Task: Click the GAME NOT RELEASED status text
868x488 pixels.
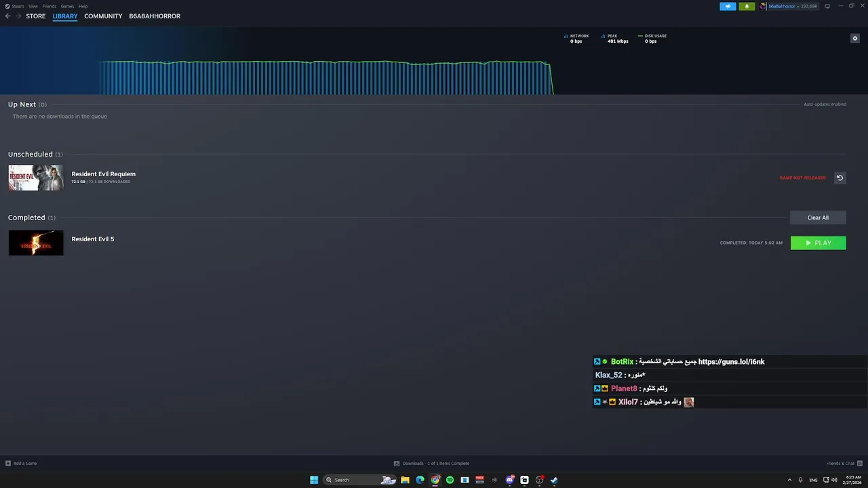Action: pyautogui.click(x=803, y=178)
